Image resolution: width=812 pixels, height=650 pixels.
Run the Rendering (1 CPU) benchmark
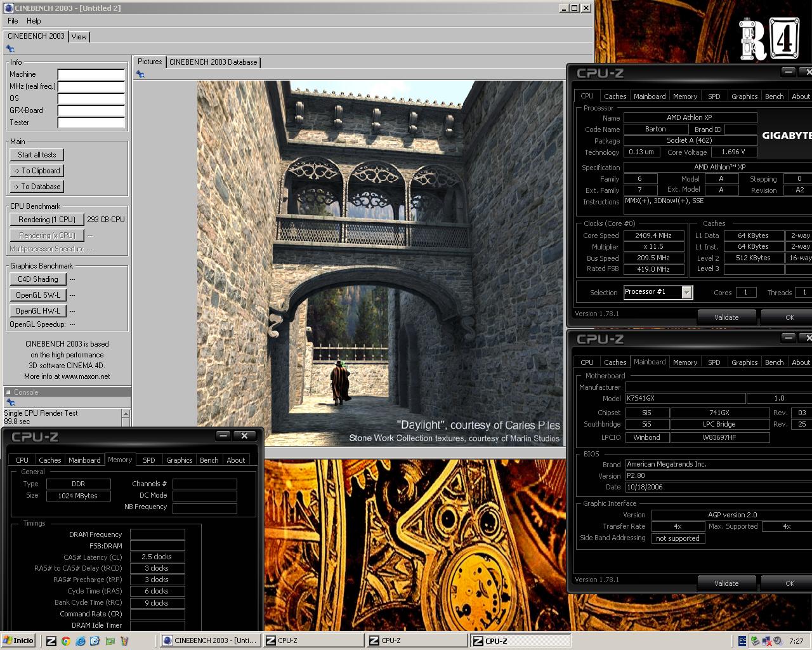point(47,220)
